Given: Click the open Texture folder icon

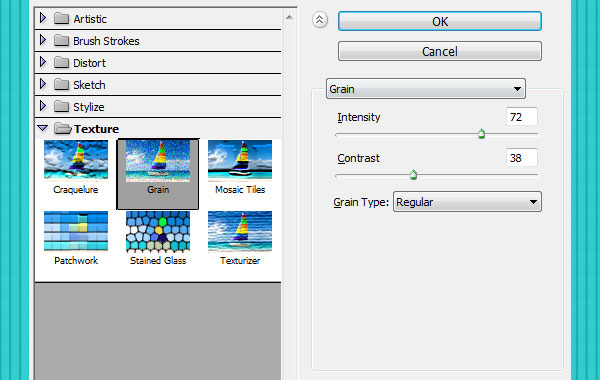Looking at the screenshot, I should [63, 129].
